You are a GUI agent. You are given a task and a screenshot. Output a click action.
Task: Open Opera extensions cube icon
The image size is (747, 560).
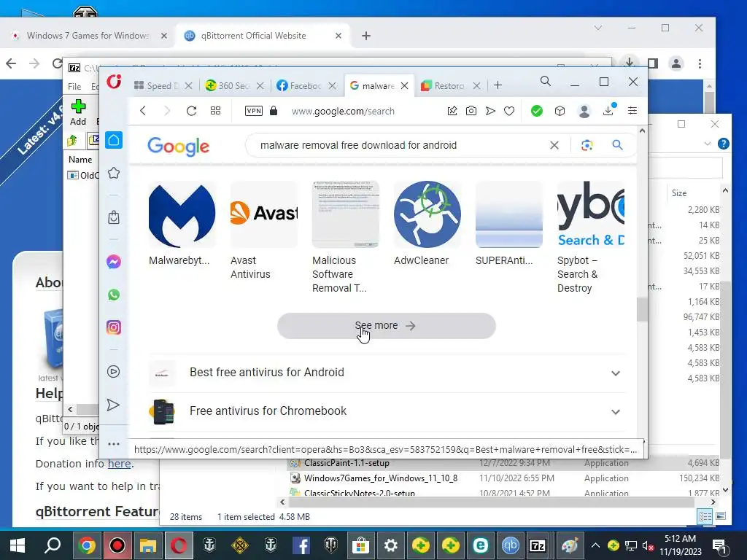click(x=560, y=111)
